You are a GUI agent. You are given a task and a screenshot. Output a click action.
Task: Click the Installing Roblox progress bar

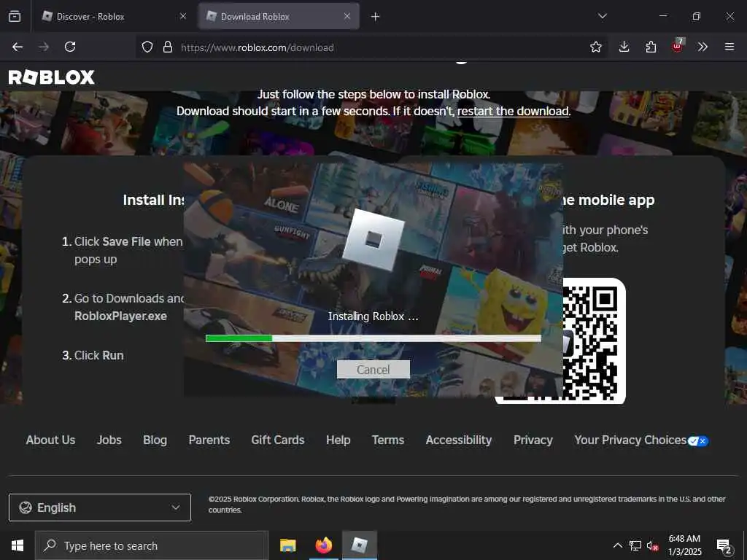pyautogui.click(x=373, y=338)
